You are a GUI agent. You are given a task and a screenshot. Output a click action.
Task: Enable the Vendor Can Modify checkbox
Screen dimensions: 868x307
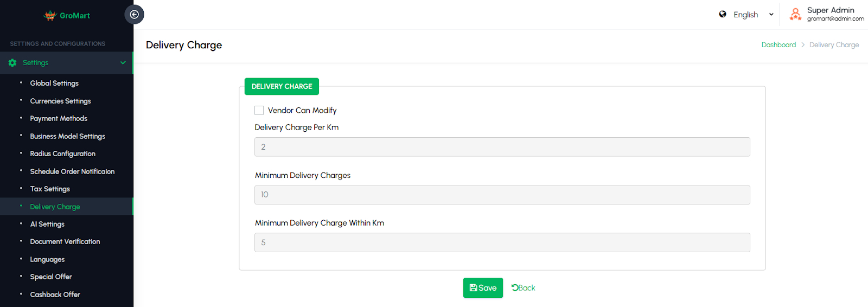[x=259, y=111]
